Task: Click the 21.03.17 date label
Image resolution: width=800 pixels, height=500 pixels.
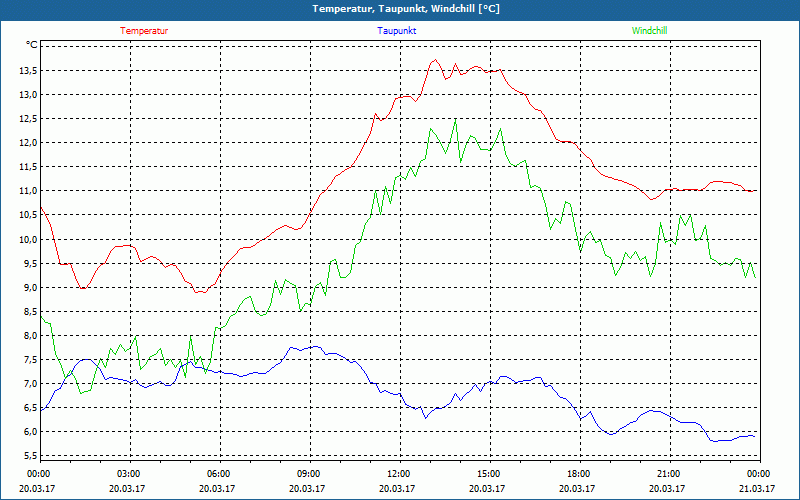Action: pyautogui.click(x=757, y=488)
